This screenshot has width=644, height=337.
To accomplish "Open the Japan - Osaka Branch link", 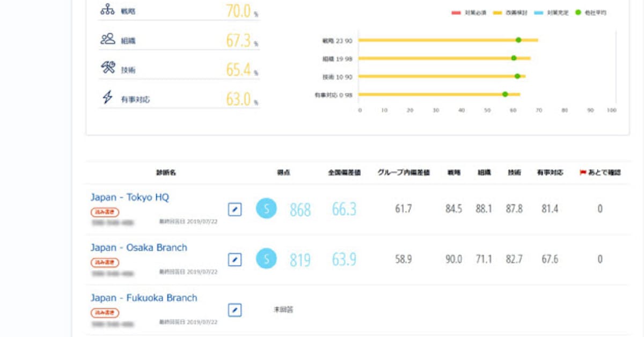I will click(x=138, y=248).
